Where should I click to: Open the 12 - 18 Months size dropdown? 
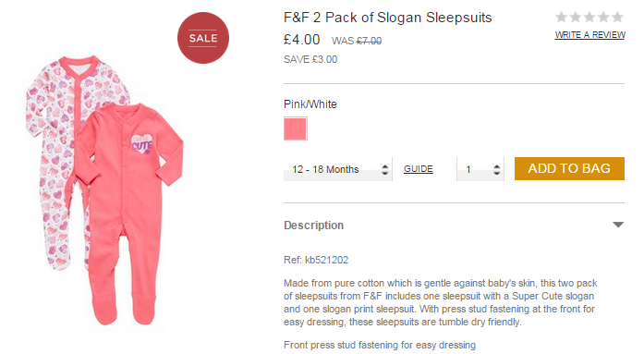point(337,169)
